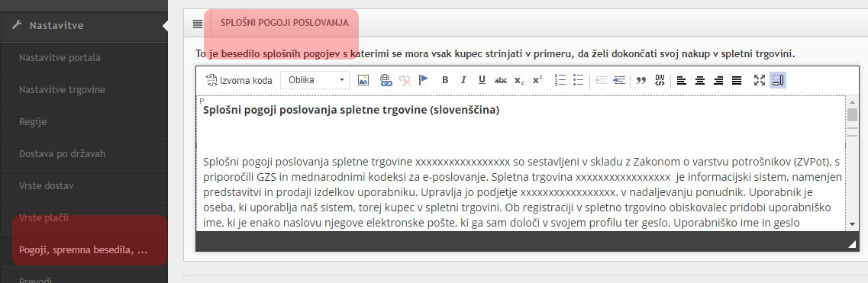Open the Oblika format dropdown

[x=315, y=80]
